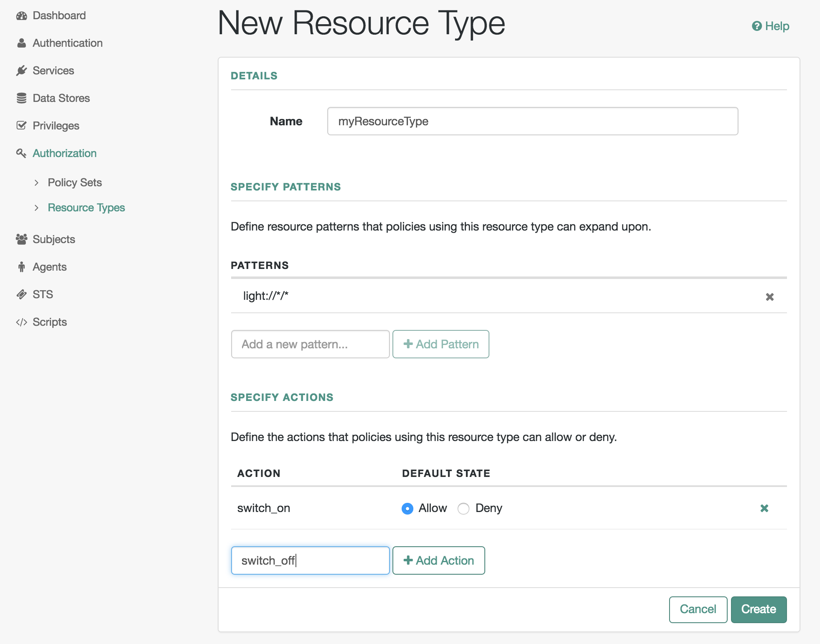This screenshot has width=820, height=644.
Task: Click the switch_on action name
Action: click(264, 508)
